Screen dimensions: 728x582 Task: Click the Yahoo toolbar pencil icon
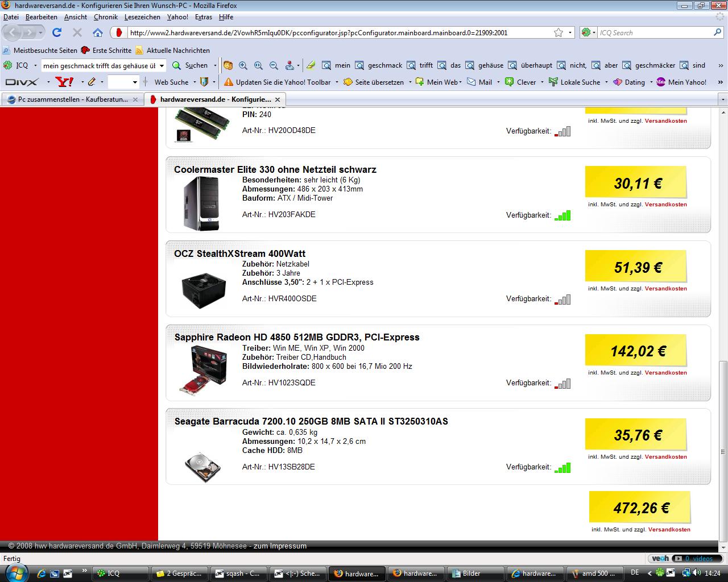coord(91,82)
